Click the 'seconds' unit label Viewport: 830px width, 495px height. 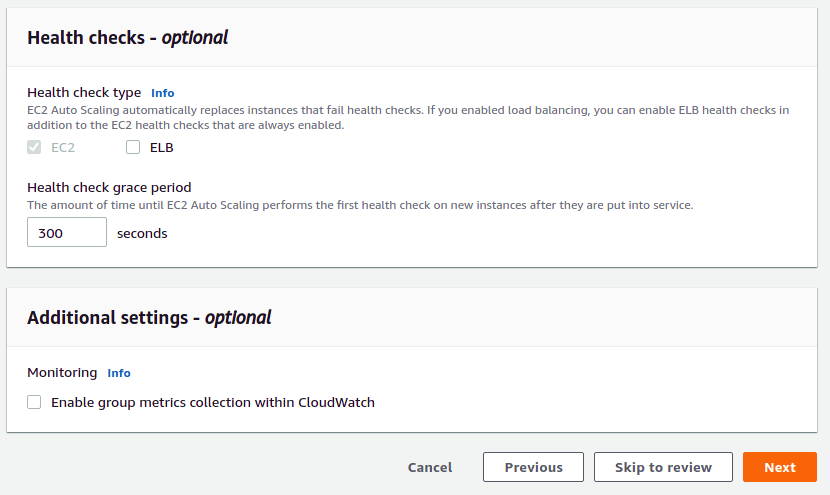coord(142,234)
